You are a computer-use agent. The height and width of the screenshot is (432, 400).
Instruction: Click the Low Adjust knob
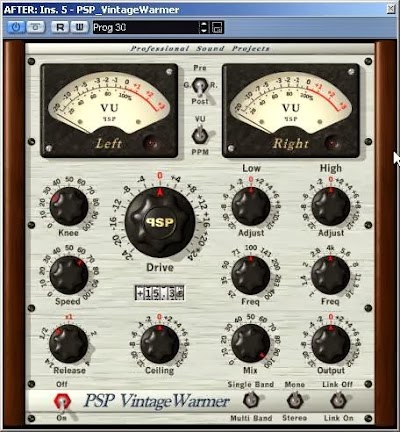tap(251, 206)
